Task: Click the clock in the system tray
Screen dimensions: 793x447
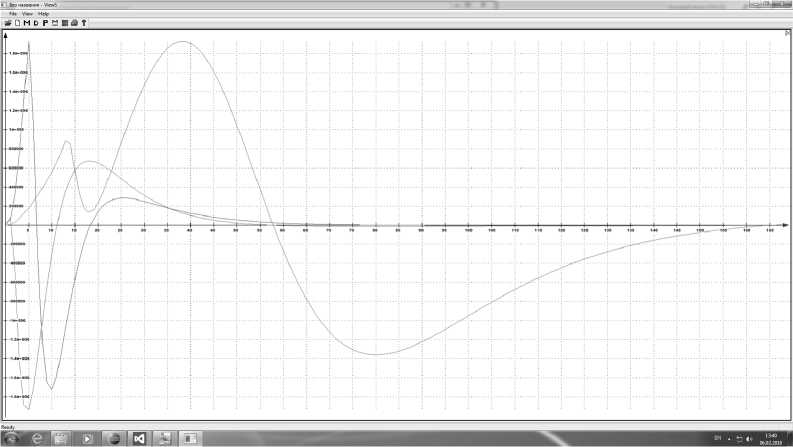Action: (770, 439)
